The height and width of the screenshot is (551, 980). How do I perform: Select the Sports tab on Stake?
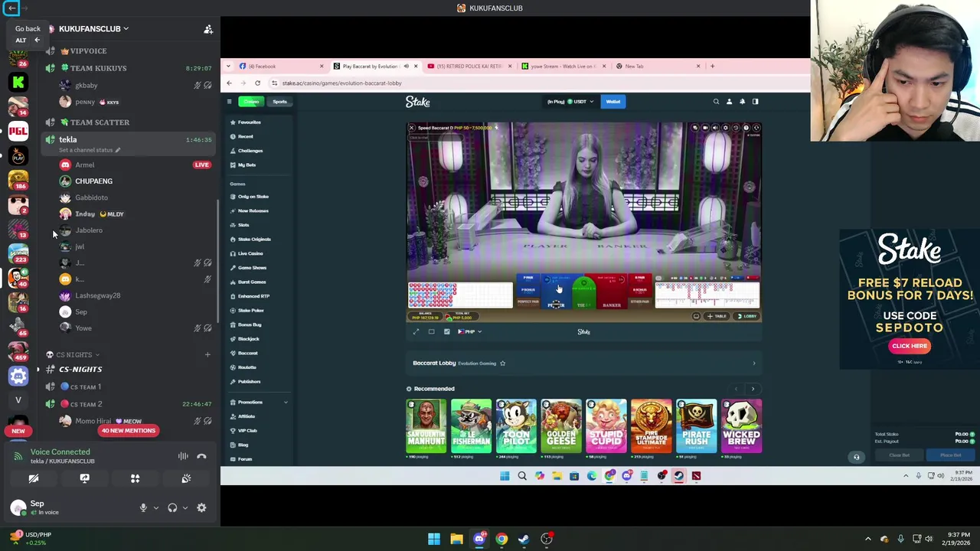(279, 102)
